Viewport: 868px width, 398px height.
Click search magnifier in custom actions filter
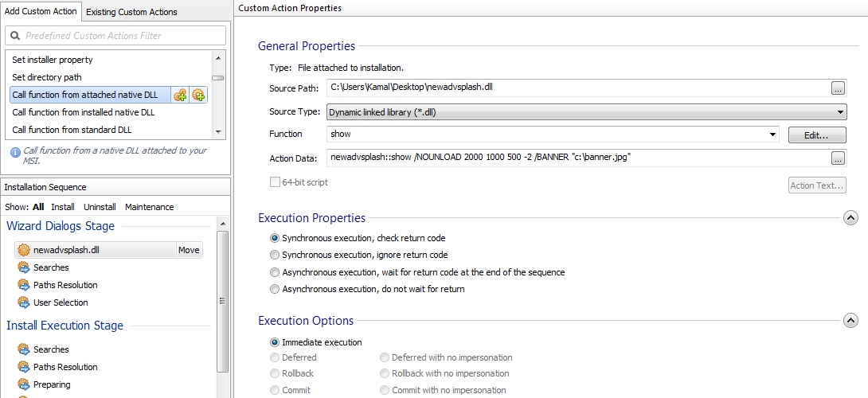pos(16,36)
